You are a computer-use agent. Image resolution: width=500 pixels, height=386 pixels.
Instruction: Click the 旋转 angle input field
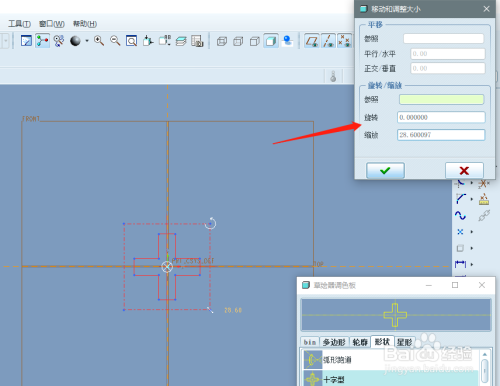(x=441, y=117)
